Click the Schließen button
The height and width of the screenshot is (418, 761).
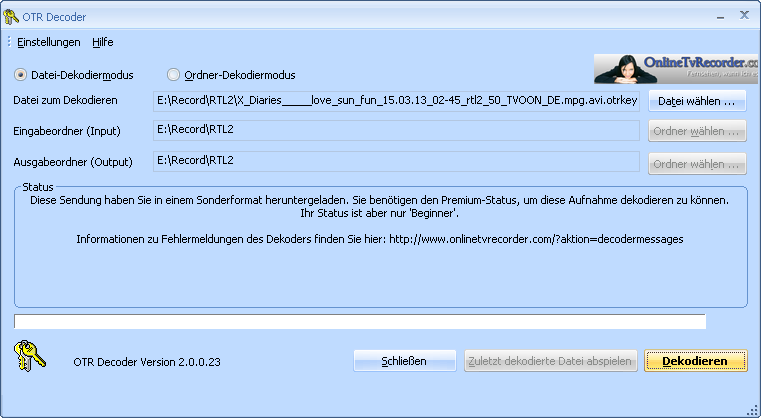coord(404,361)
